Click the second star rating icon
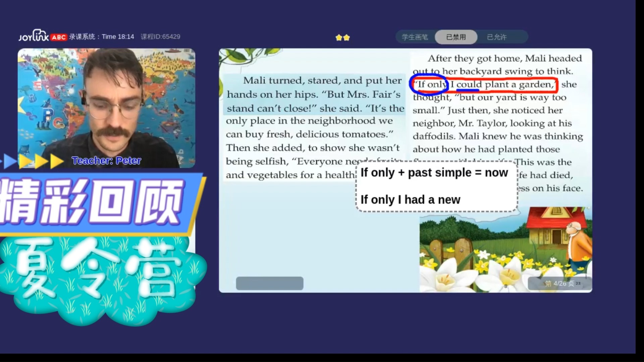 coord(346,37)
